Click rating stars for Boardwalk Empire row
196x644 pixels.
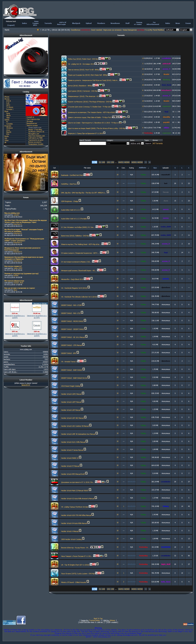tap(131, 270)
